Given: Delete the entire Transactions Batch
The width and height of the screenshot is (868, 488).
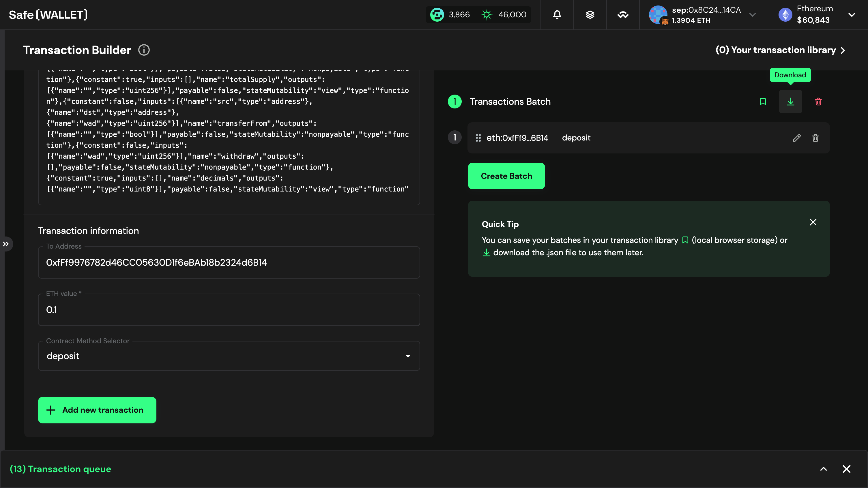Looking at the screenshot, I should [818, 102].
